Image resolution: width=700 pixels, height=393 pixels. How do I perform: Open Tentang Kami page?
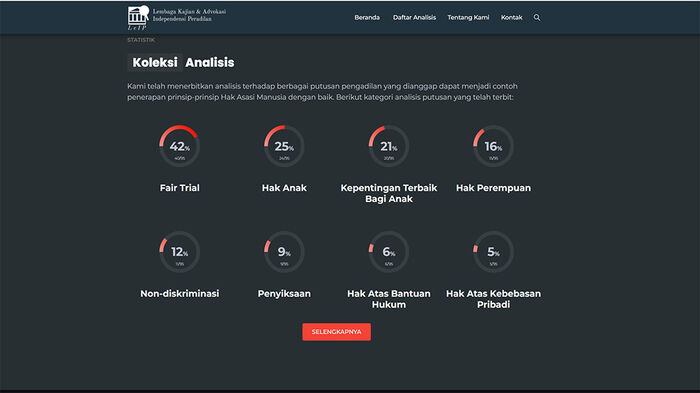click(x=468, y=17)
